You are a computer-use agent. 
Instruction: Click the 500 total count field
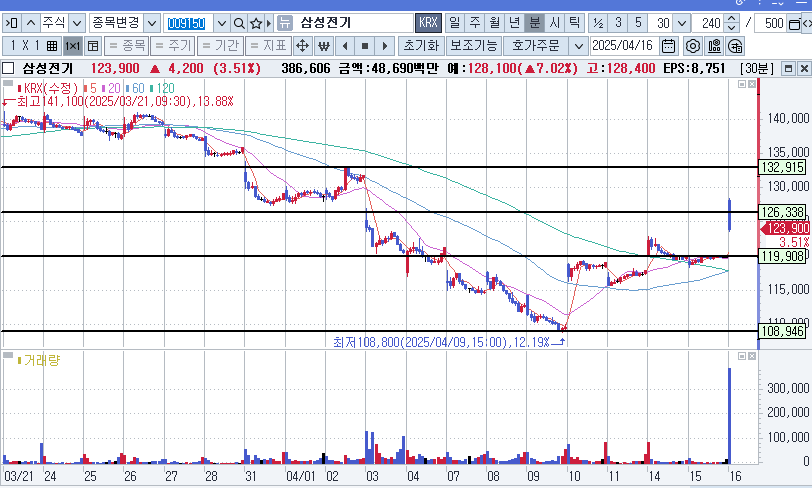tap(772, 23)
